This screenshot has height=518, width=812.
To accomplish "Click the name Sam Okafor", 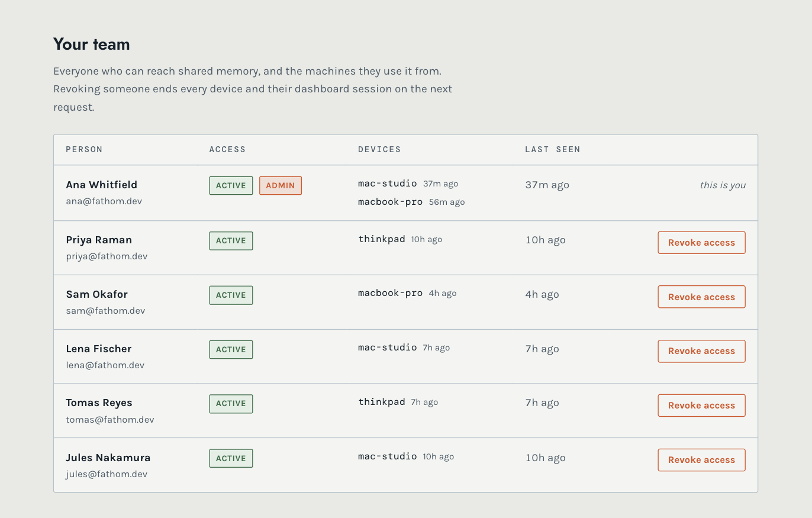I will pyautogui.click(x=96, y=294).
